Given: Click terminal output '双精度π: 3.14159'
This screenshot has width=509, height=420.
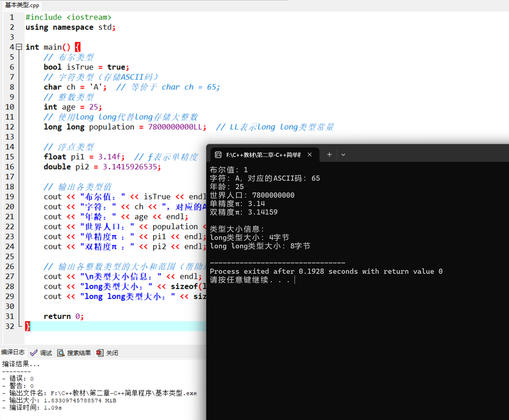Looking at the screenshot, I should pos(244,212).
